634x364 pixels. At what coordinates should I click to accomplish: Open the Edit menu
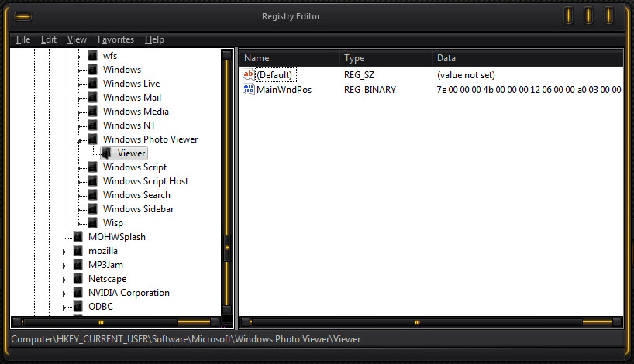tap(49, 39)
